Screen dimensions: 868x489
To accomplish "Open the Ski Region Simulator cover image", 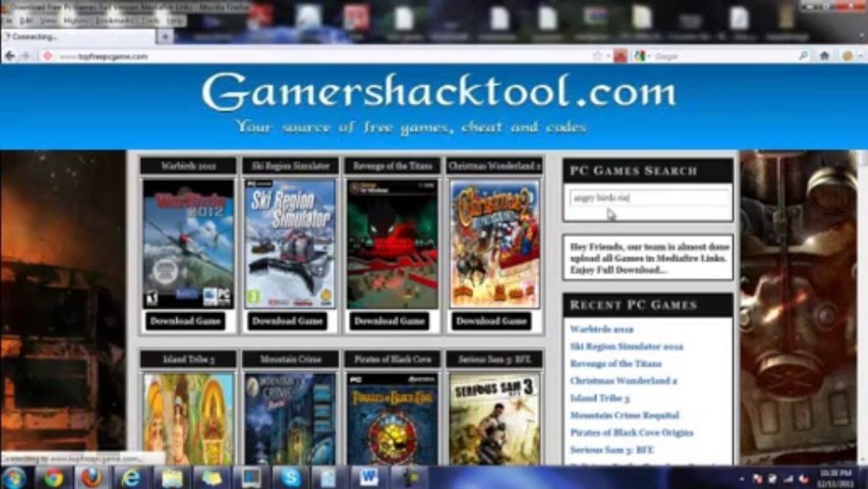I will (x=290, y=244).
